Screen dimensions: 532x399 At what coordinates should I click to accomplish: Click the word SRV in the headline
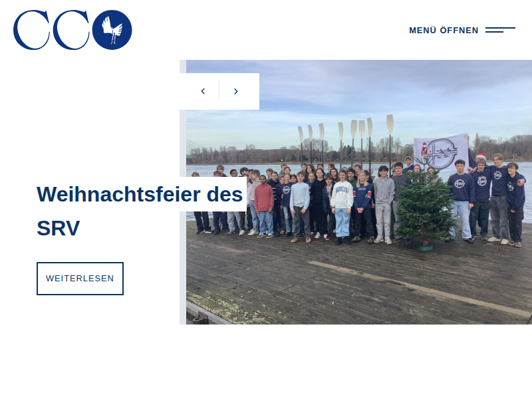[x=59, y=228]
